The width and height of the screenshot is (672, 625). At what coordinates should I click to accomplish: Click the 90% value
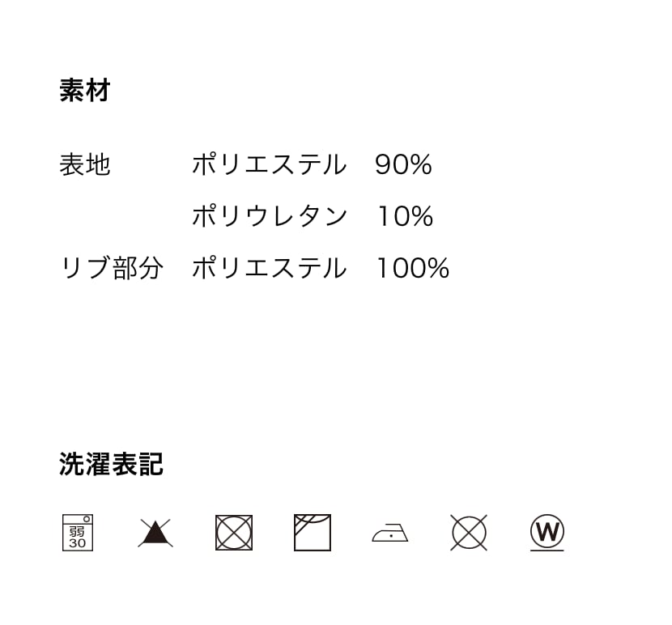pos(404,164)
